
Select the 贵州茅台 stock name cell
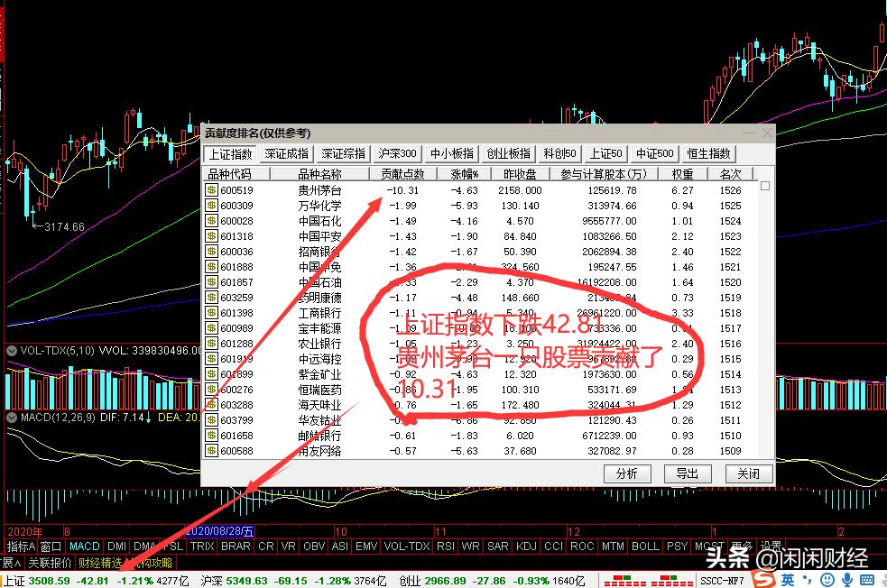point(319,190)
